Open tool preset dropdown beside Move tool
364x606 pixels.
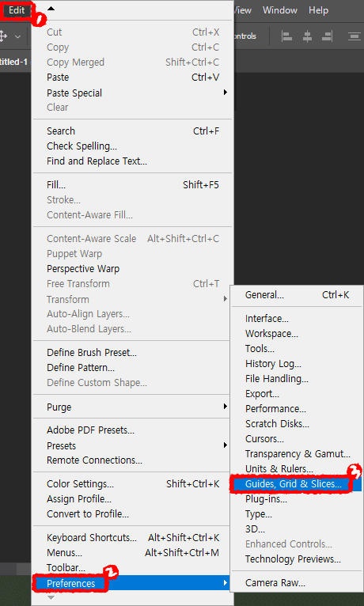[17, 36]
